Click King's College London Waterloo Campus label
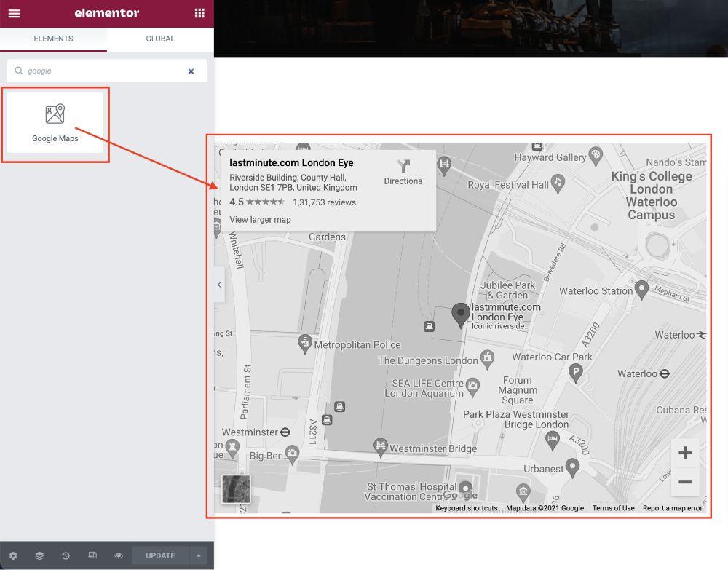This screenshot has width=728, height=570. pyautogui.click(x=652, y=195)
